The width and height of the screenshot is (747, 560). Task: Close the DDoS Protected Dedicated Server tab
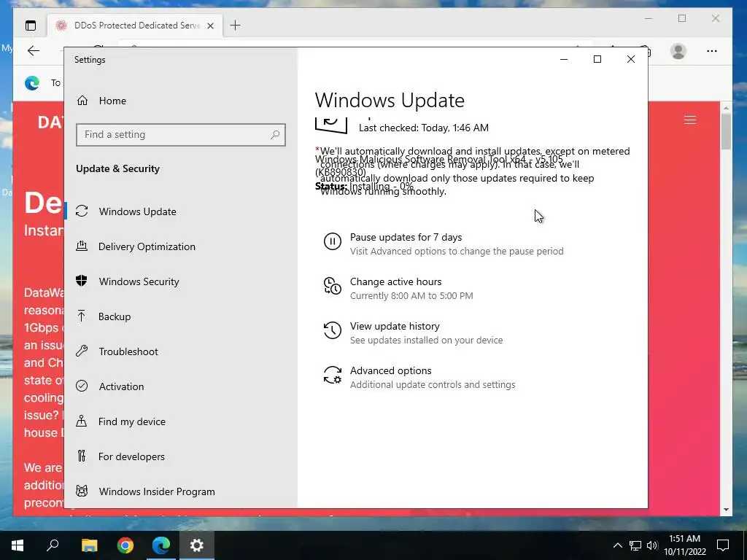click(210, 26)
